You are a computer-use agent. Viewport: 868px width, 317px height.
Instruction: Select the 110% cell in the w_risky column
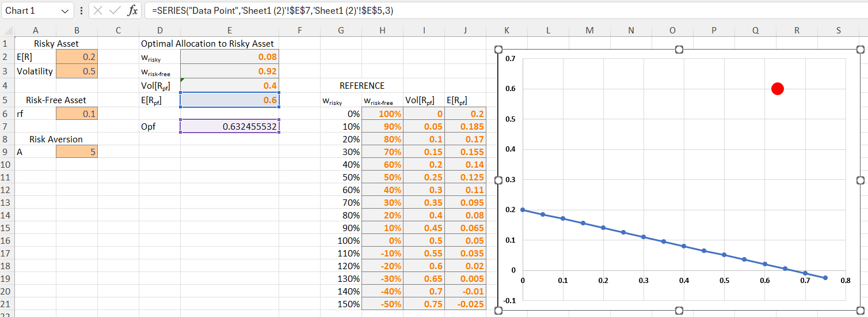click(x=341, y=253)
